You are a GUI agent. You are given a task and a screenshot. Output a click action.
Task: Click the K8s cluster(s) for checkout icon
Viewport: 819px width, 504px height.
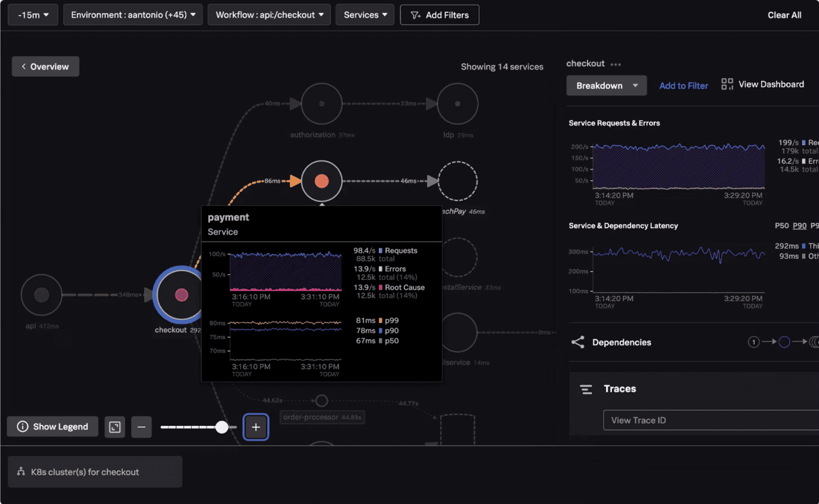[21, 472]
